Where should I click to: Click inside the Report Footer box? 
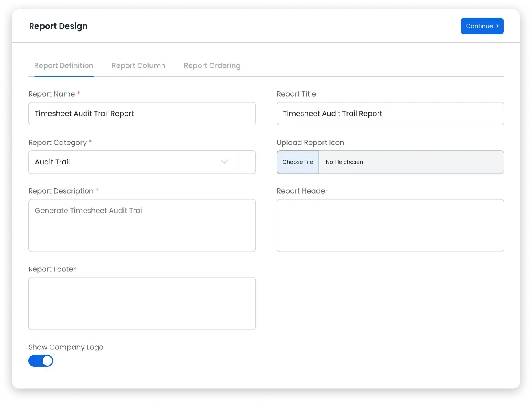point(142,303)
